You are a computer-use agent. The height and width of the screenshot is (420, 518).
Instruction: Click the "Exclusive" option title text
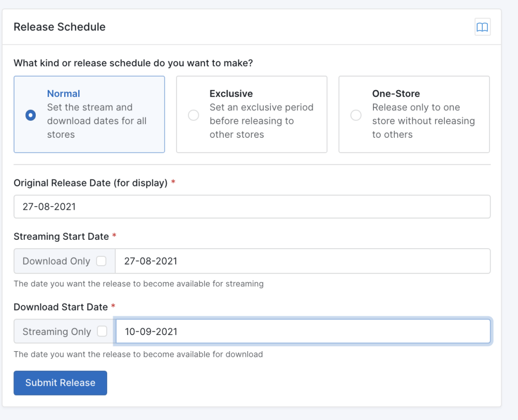[x=231, y=94]
